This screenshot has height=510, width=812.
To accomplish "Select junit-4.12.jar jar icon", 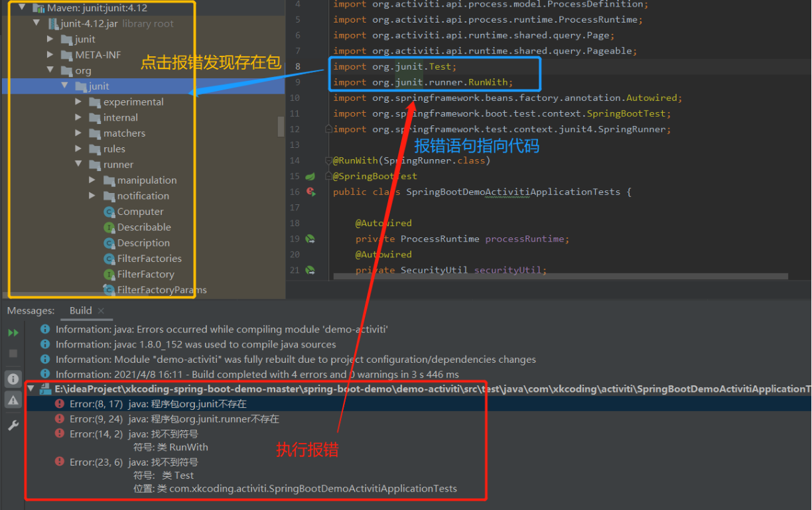I will pos(53,24).
